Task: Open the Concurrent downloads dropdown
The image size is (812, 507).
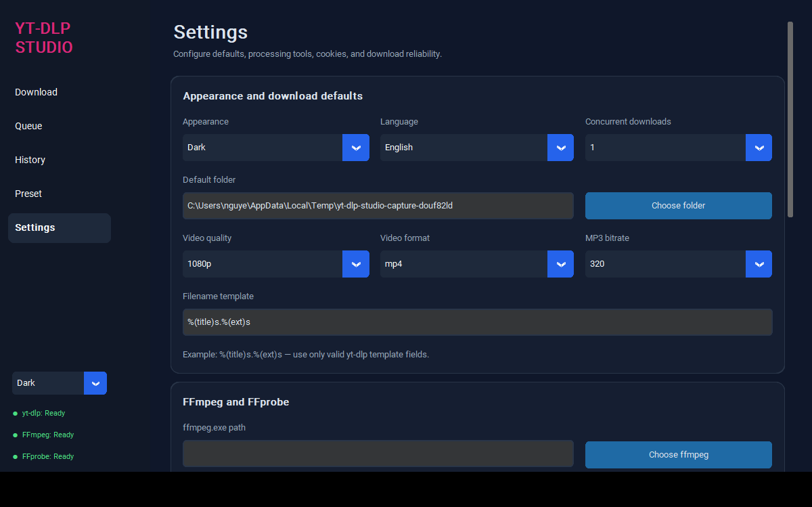Action: pyautogui.click(x=679, y=148)
